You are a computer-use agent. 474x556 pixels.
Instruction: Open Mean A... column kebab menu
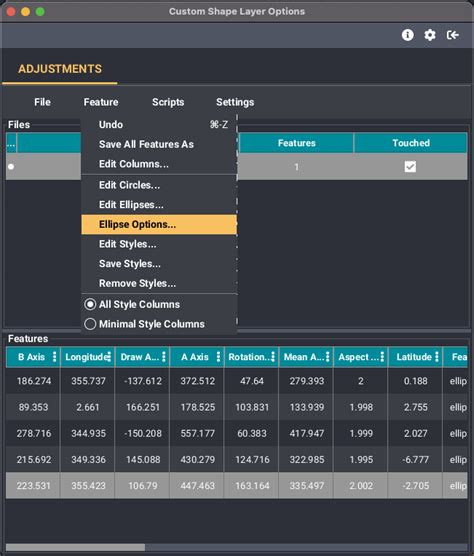coord(327,357)
